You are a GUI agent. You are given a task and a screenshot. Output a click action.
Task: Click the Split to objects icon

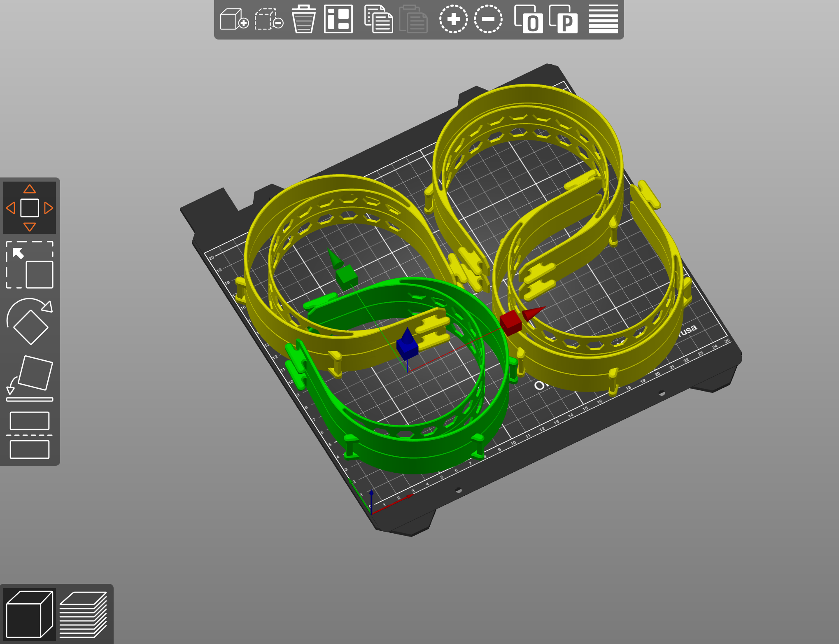(x=528, y=19)
